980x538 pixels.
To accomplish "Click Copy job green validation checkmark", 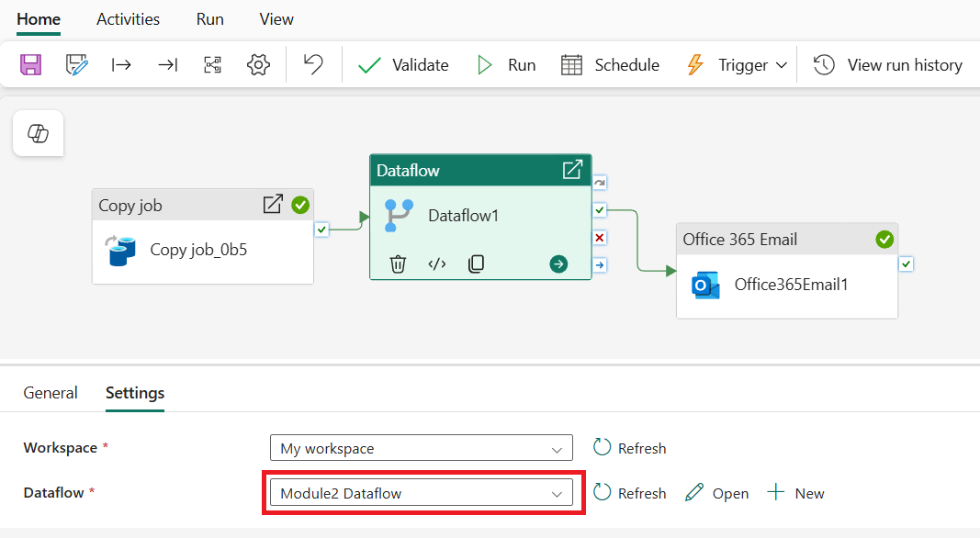I will point(300,205).
